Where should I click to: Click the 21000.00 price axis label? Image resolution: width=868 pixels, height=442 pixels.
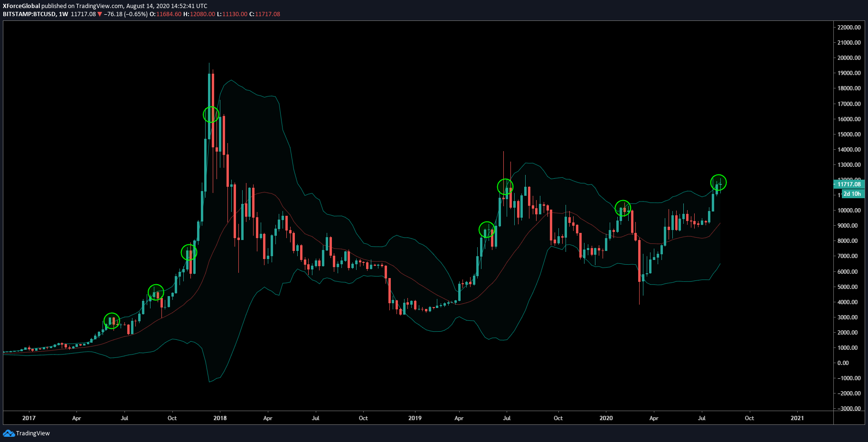[849, 42]
